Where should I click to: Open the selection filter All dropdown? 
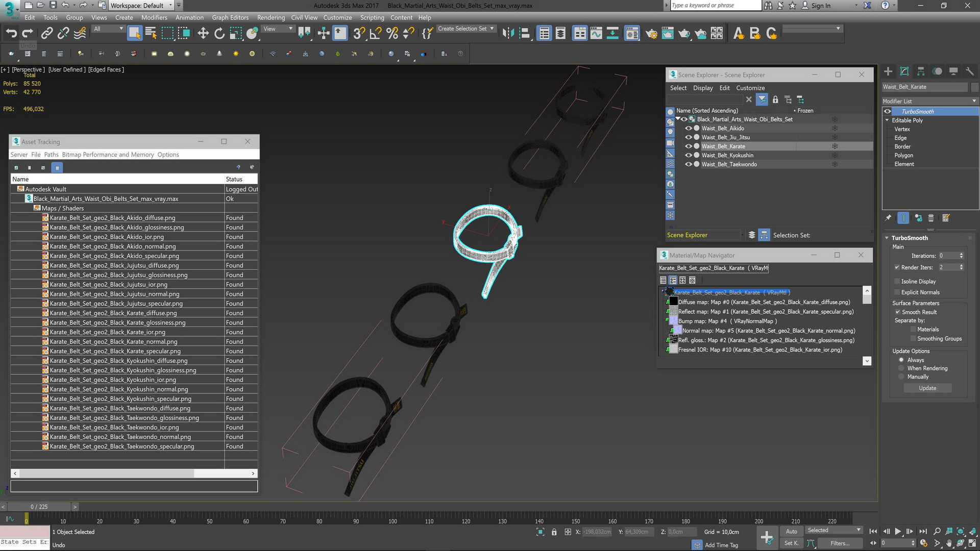click(x=109, y=29)
